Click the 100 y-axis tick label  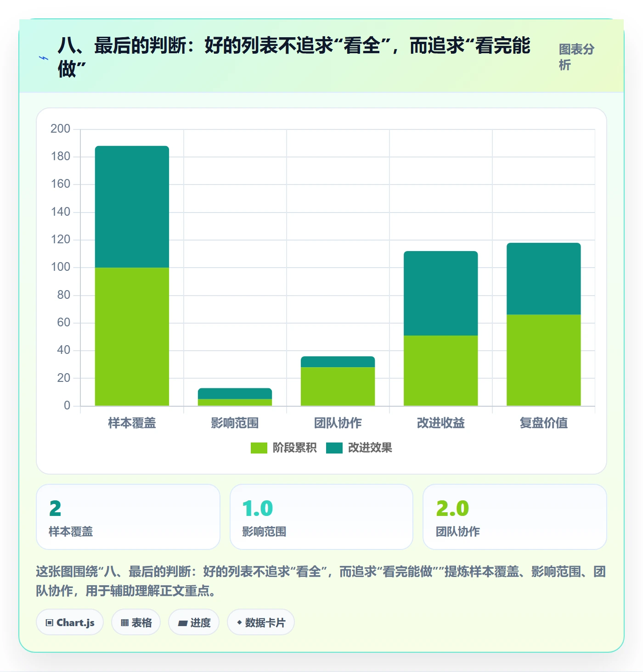(x=60, y=267)
